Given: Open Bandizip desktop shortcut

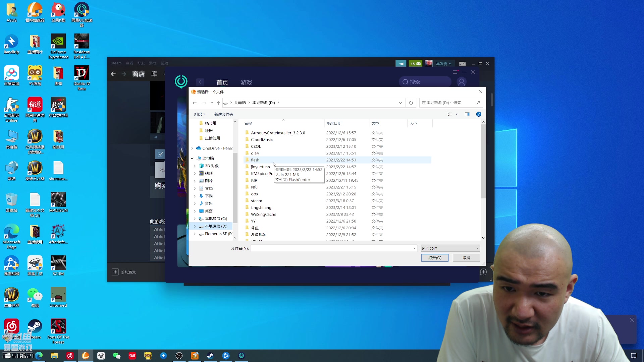Looking at the screenshot, I should (x=11, y=44).
